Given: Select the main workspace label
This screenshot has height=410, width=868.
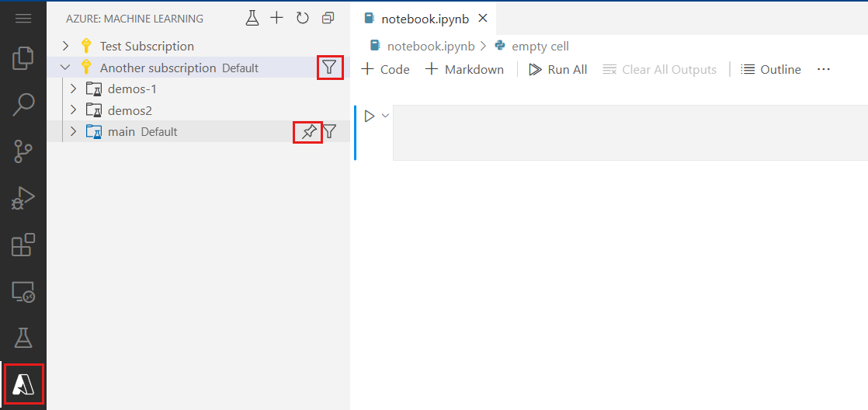Looking at the screenshot, I should (121, 132).
